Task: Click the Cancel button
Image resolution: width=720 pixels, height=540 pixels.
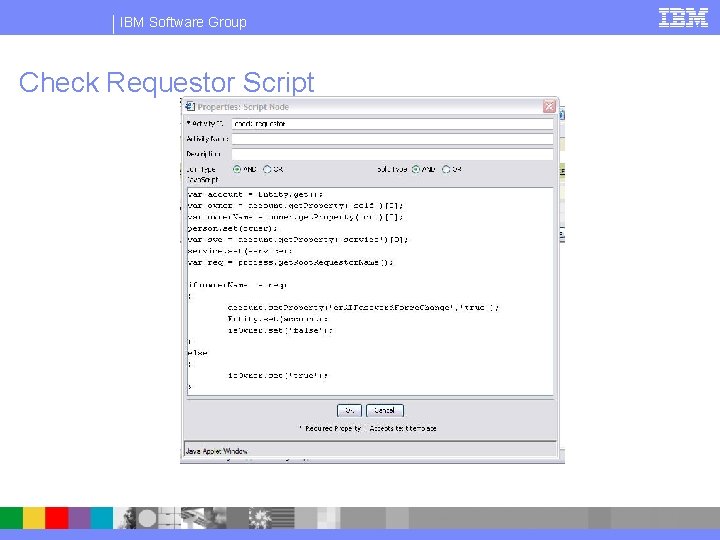Action: (x=385, y=411)
